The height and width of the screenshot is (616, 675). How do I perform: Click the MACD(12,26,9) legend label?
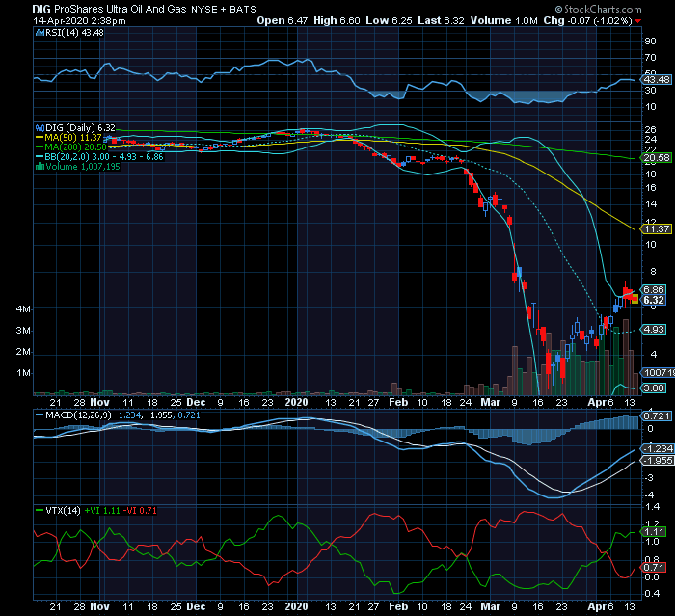coord(78,415)
